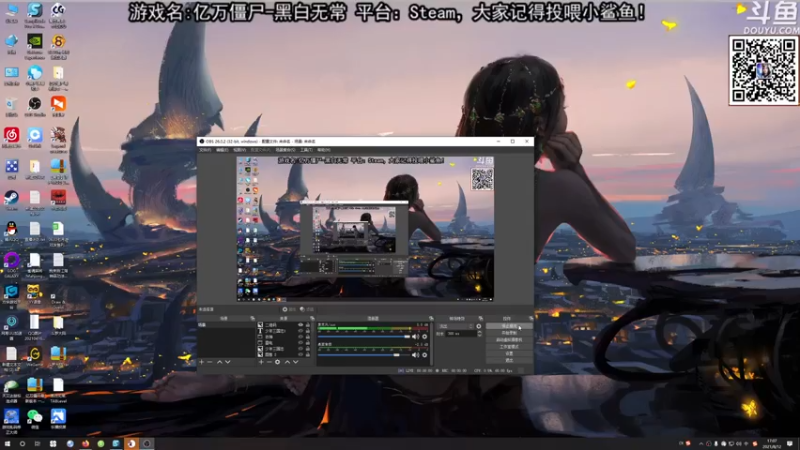Mute the first mixer channel speaker icon
This screenshot has width=800, height=450.
click(x=415, y=337)
